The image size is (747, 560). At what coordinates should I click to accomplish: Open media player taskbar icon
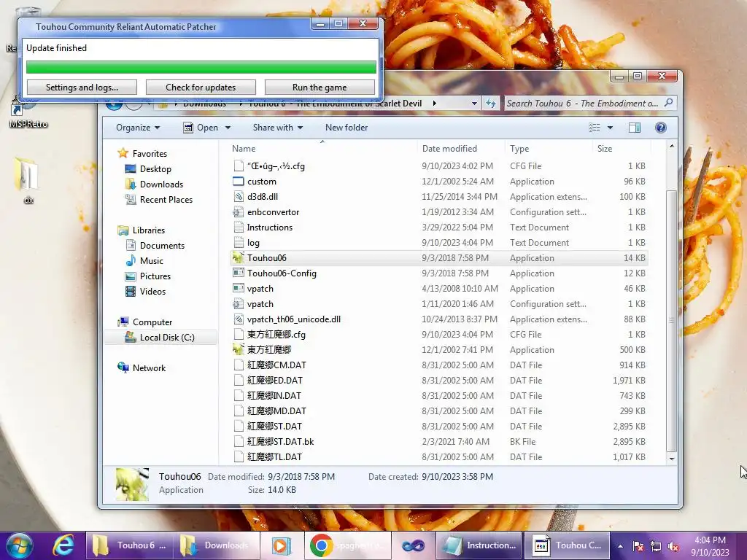point(282,545)
